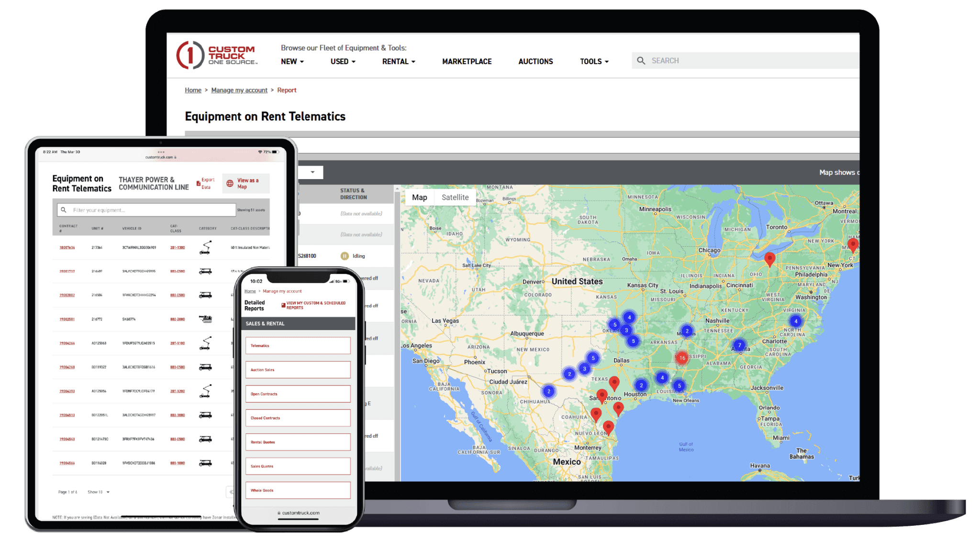The image size is (980, 545).
Task: Click the red map pin near Cleveland
Action: (769, 259)
